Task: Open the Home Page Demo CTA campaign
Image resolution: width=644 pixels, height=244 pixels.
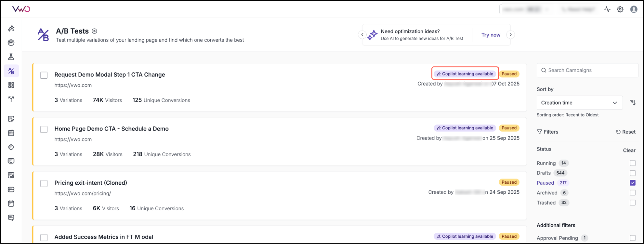Action: tap(111, 129)
